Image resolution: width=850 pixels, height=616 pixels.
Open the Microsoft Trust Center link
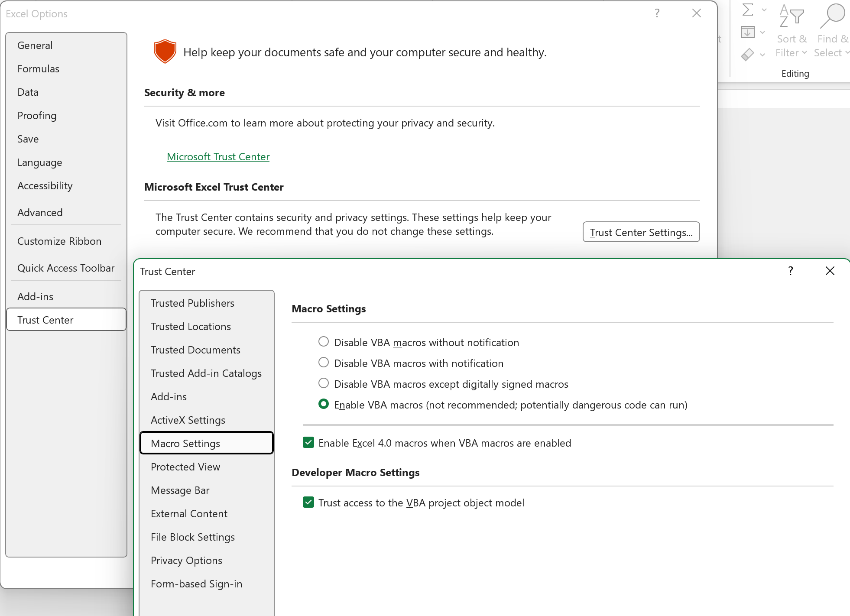(x=218, y=157)
